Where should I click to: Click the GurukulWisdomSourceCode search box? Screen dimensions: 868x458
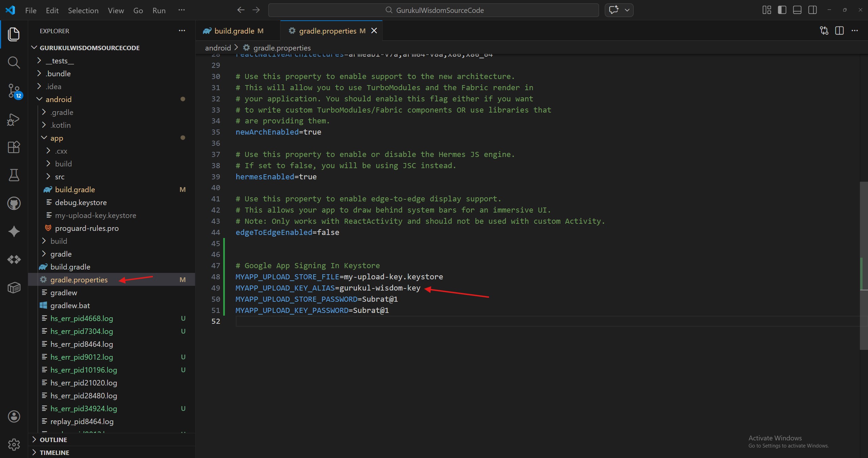[433, 10]
